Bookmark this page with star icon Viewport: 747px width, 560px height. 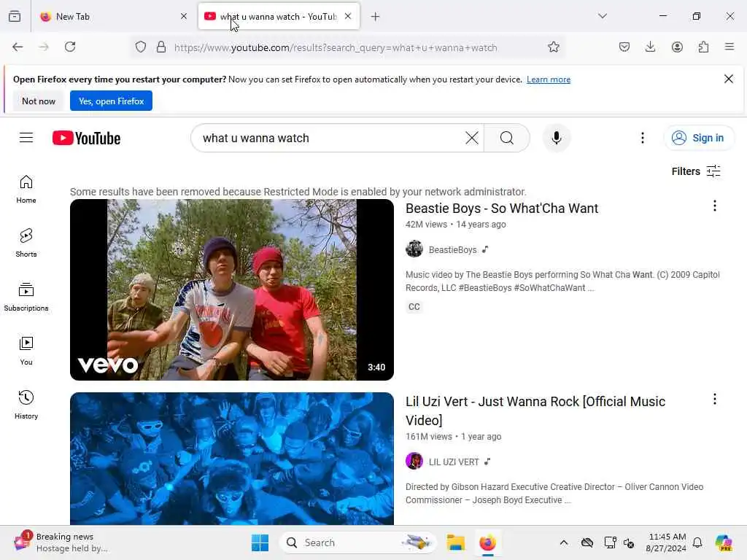(x=553, y=47)
